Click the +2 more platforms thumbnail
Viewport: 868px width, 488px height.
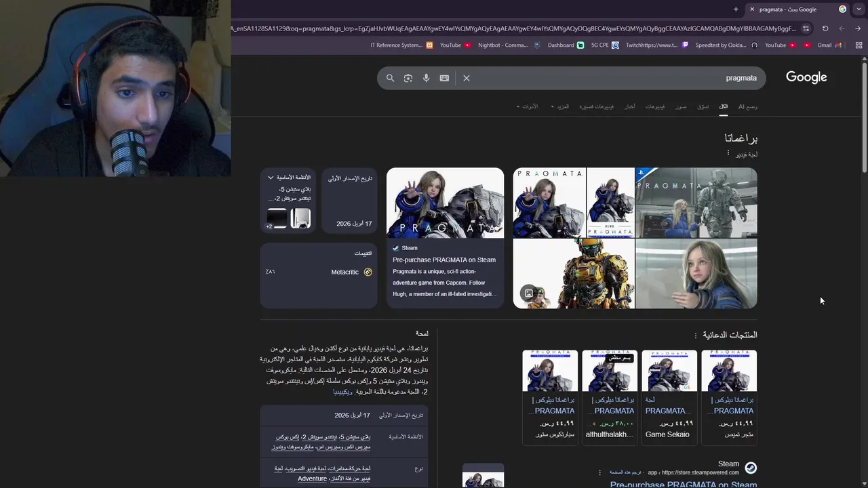click(277, 218)
